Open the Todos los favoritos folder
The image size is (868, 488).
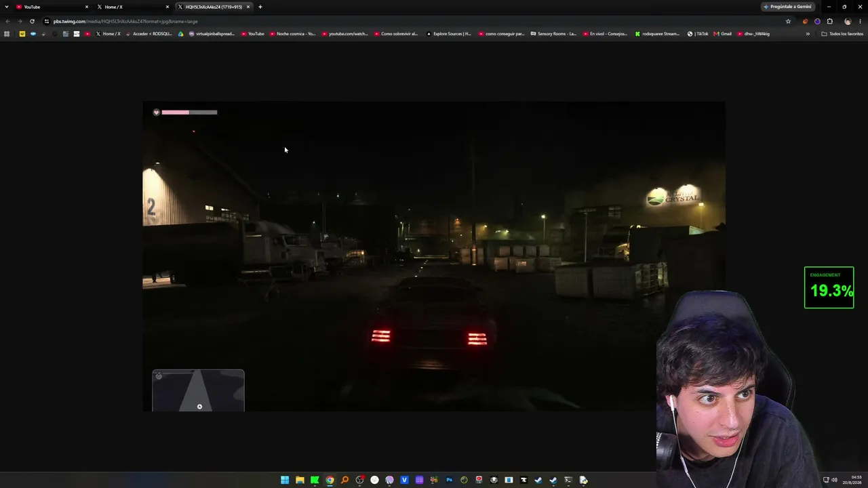[842, 34]
